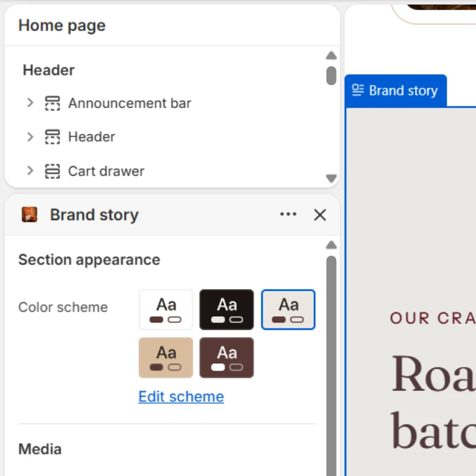476x476 pixels.
Task: Click the Cart drawer section icon
Action: [53, 171]
